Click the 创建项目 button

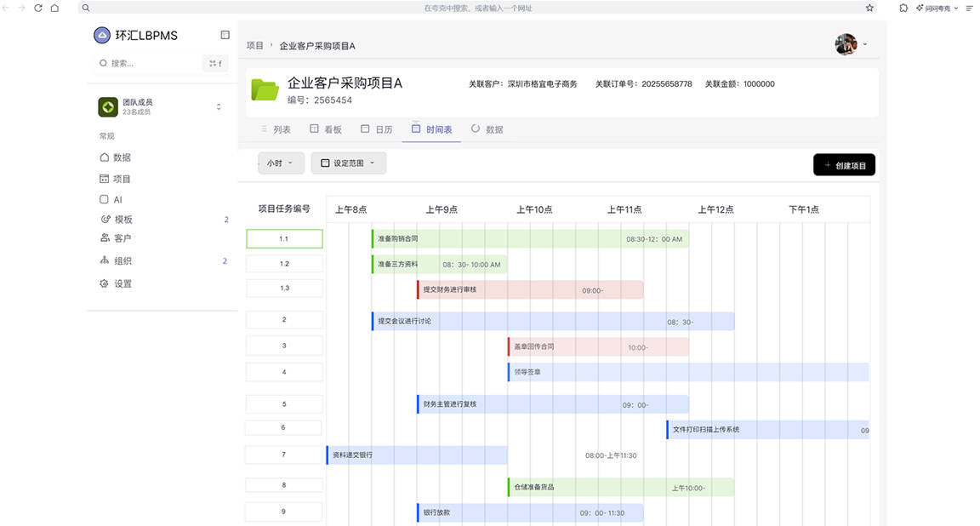click(844, 165)
